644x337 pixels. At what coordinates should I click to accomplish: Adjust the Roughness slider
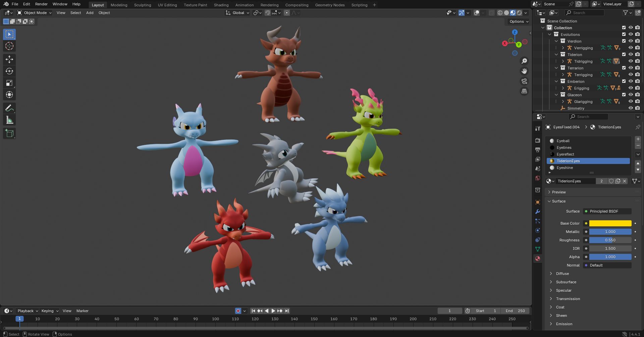610,240
